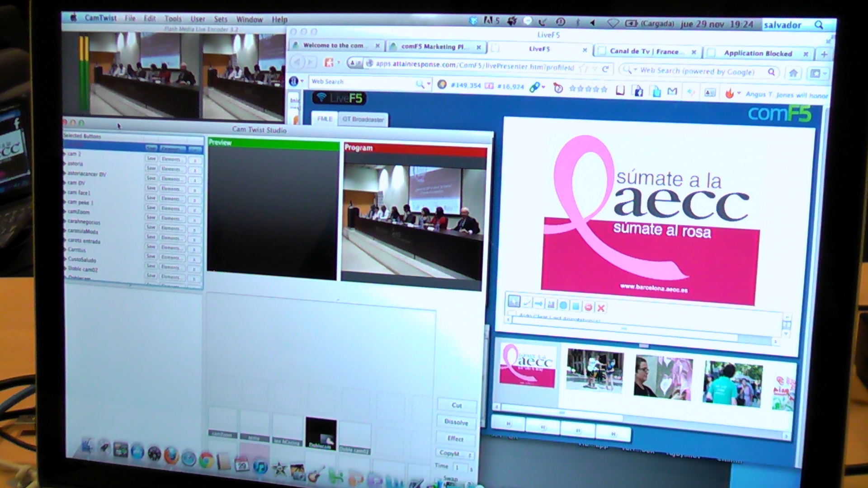
Task: Toggle the Auto Clear Last Annotation checkbox
Action: click(512, 314)
